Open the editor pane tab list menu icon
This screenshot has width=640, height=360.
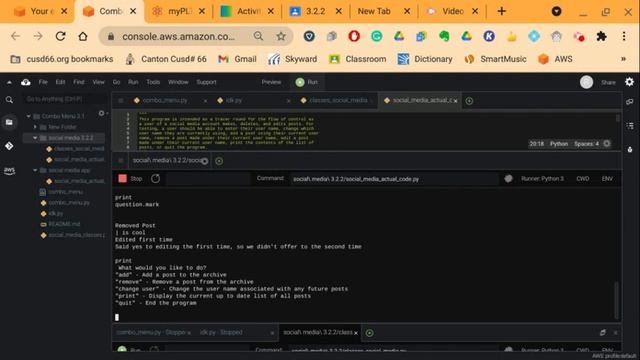121,100
